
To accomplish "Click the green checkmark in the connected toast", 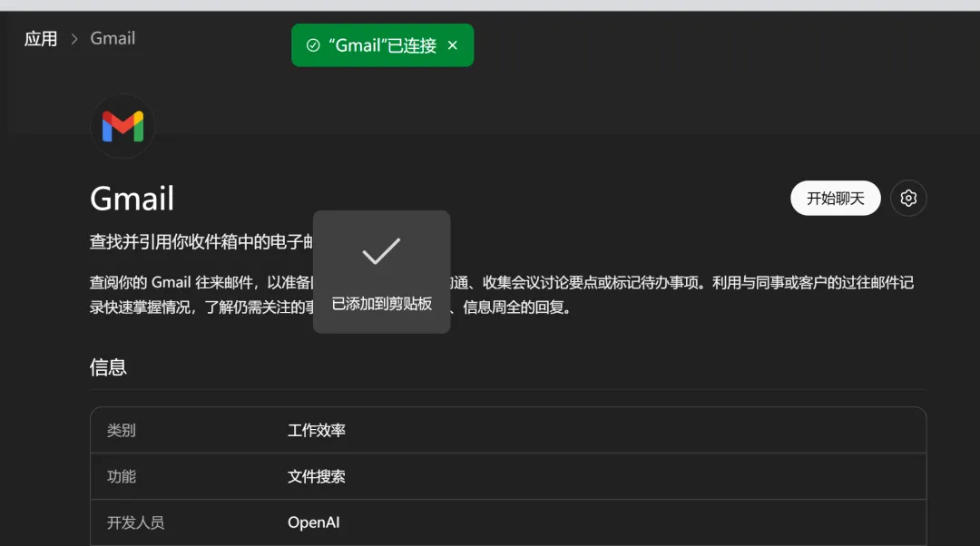I will tap(313, 45).
